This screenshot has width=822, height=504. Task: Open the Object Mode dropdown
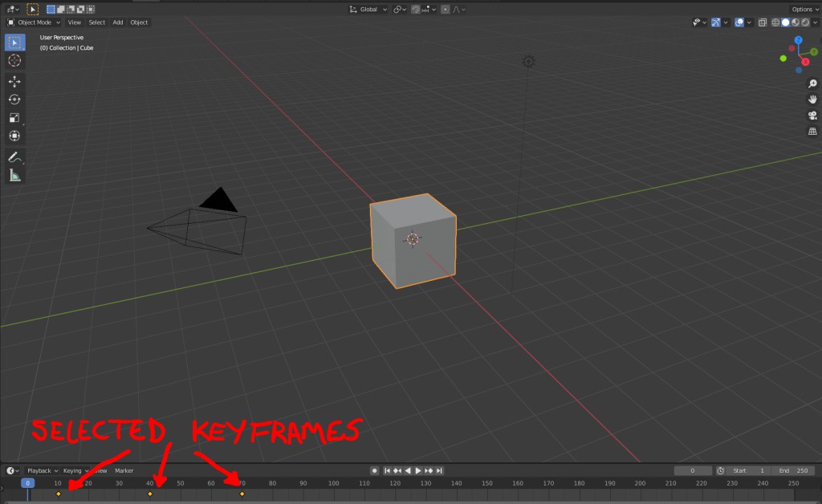[34, 22]
